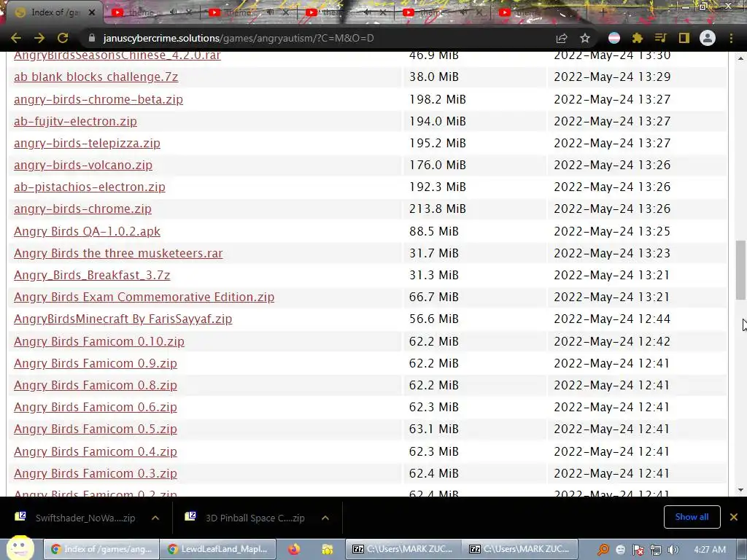Open the media controls playlist icon

coord(660,38)
